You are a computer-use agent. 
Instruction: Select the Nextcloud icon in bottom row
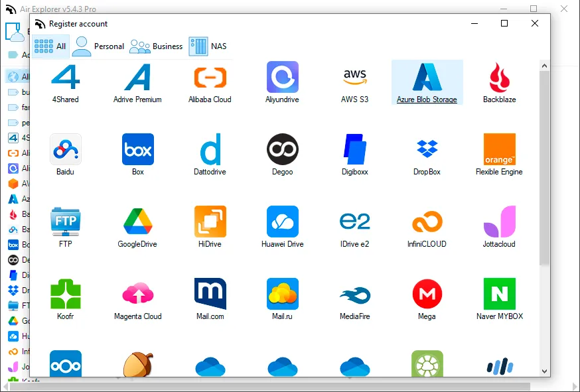(x=66, y=363)
